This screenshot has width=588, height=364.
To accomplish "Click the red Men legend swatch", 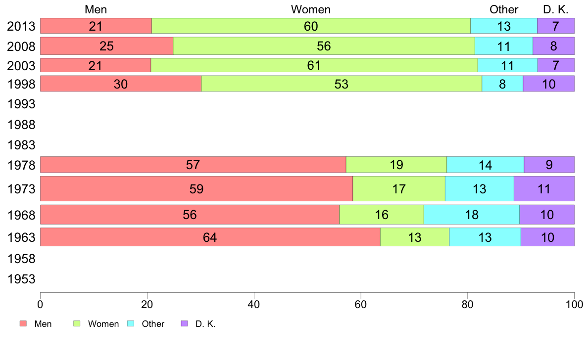I will point(23,323).
